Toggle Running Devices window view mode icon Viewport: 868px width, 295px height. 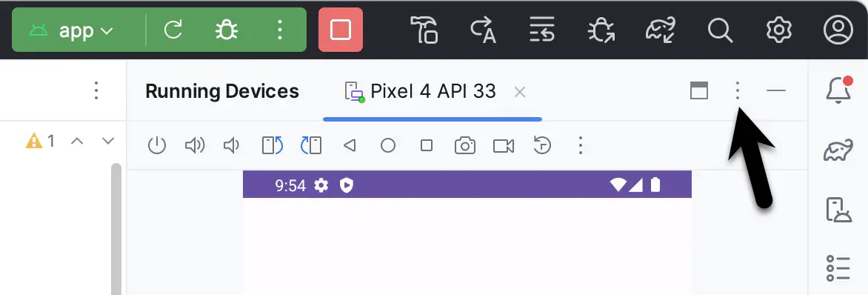tap(699, 90)
